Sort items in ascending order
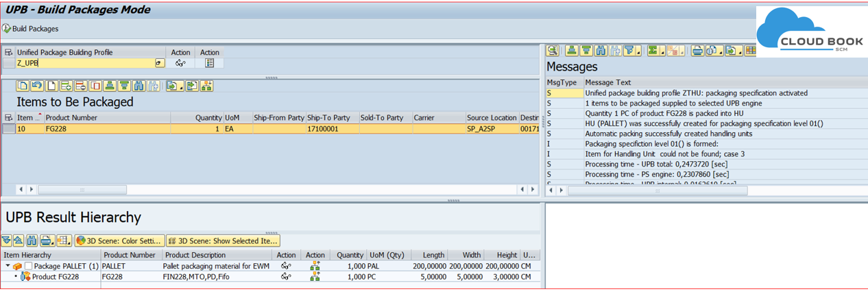Screen dimensions: 868x296 click(110, 86)
